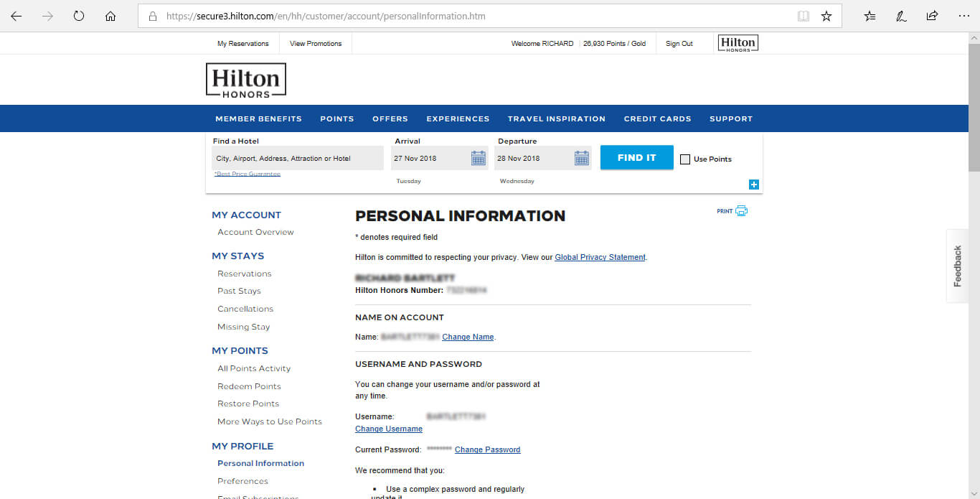980x499 pixels.
Task: Click the share page icon
Action: pos(932,16)
